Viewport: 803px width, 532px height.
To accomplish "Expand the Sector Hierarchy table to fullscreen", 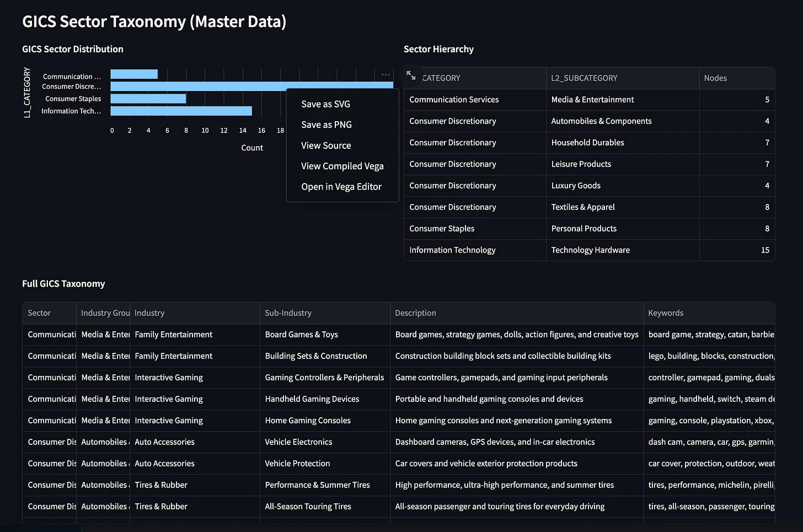I will [x=411, y=76].
